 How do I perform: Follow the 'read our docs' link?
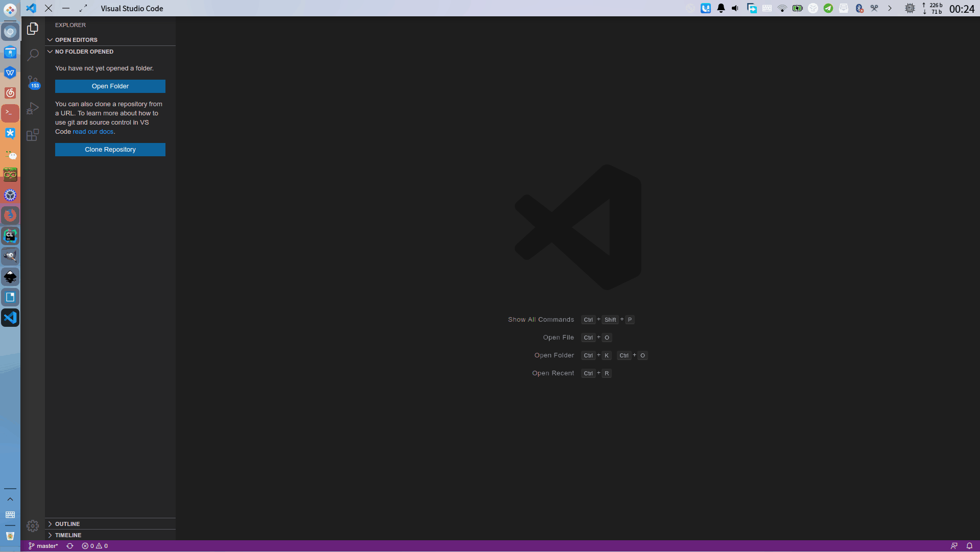(93, 132)
